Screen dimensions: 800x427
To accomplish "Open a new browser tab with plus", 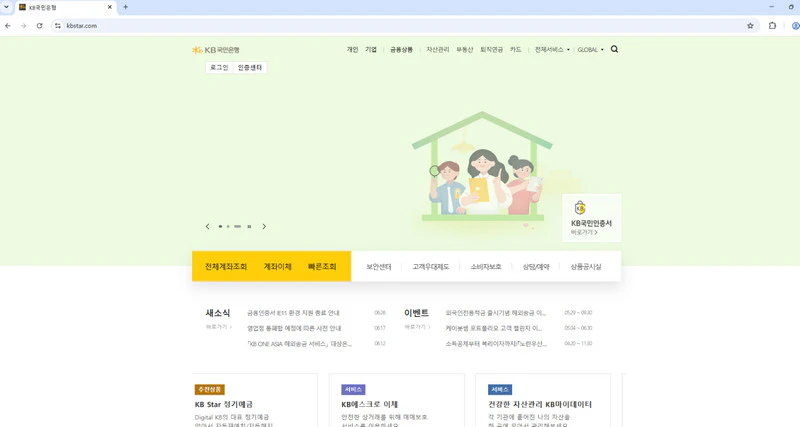I will [x=126, y=7].
